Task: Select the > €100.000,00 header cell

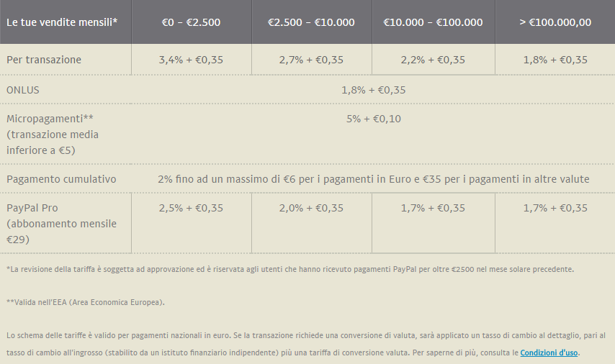Action: pyautogui.click(x=555, y=22)
